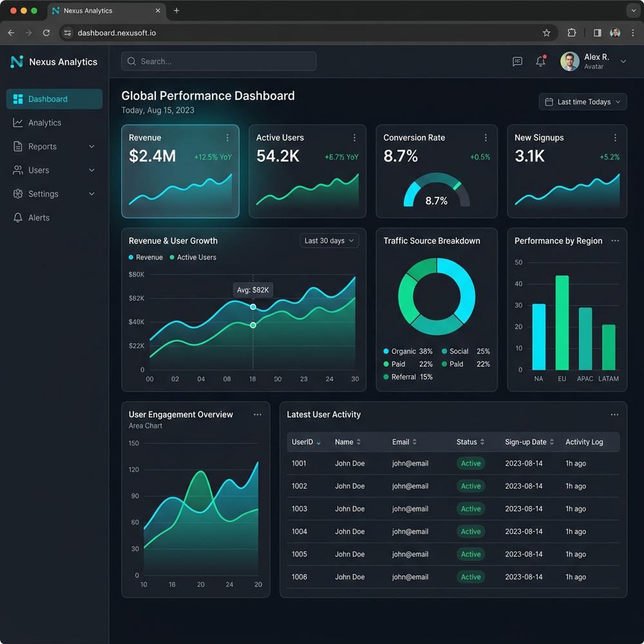This screenshot has width=644, height=644.
Task: Open a new browser tab
Action: (x=176, y=11)
